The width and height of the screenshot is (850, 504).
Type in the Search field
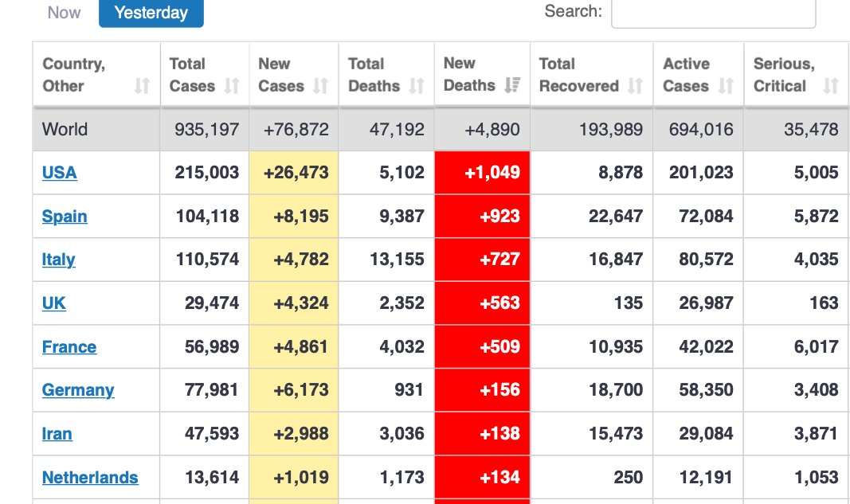pos(713,13)
